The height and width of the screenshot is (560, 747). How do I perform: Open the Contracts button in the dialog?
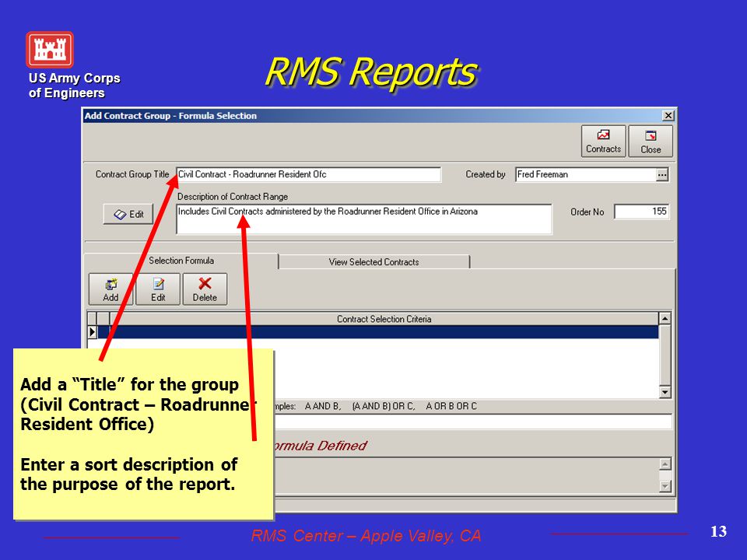tap(603, 141)
